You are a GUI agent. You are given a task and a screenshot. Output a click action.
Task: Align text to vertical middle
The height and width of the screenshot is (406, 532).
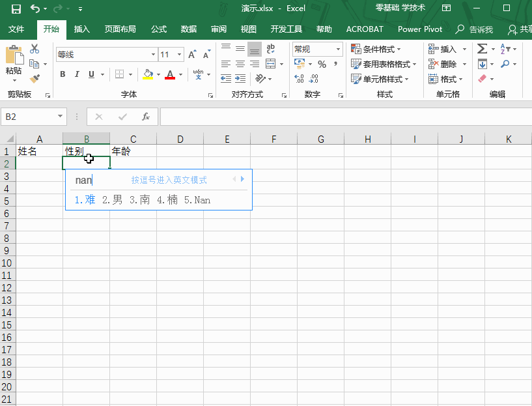click(240, 48)
